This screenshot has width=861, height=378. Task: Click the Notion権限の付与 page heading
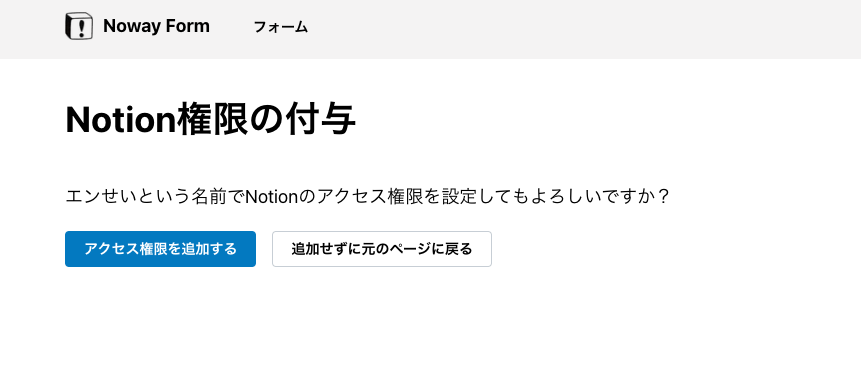(210, 120)
